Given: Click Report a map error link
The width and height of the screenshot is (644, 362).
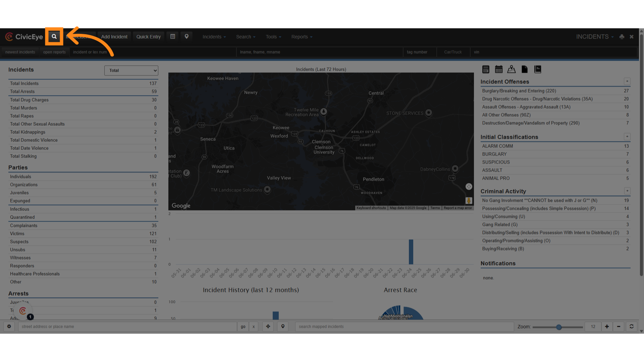Looking at the screenshot, I should click(x=458, y=208).
